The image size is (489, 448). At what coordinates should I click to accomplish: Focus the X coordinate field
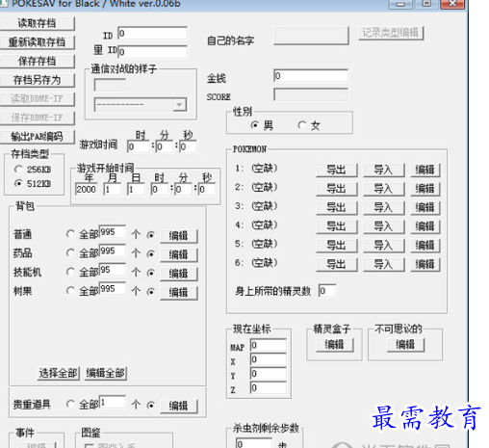(269, 359)
